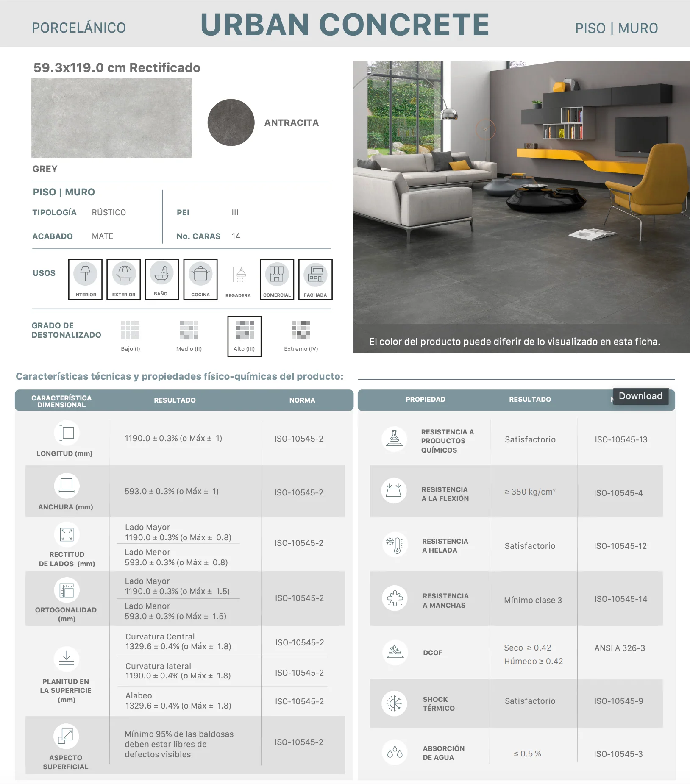Click the Fachada building usage icon
The image size is (690, 784).
tap(315, 279)
